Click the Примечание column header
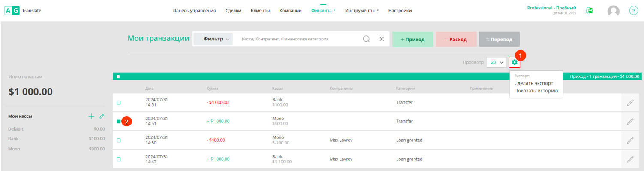 pyautogui.click(x=481, y=89)
